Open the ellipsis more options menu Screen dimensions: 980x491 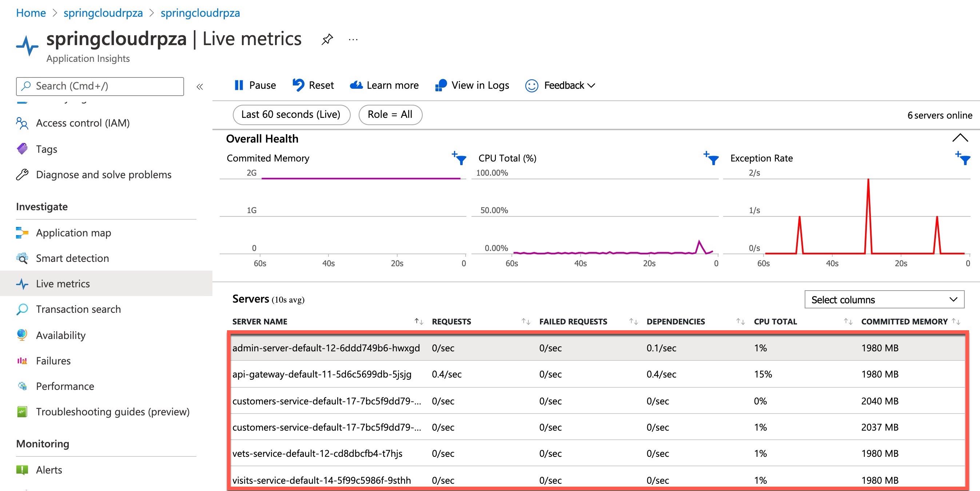point(353,39)
